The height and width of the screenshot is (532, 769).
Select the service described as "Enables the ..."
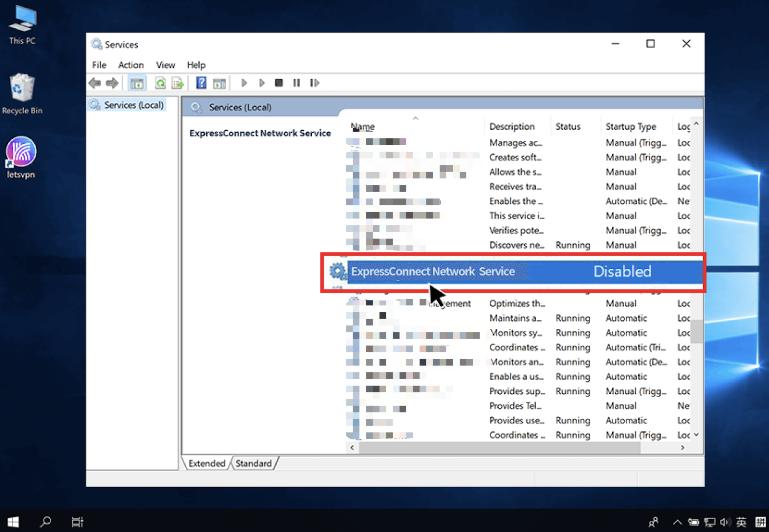tap(518, 201)
